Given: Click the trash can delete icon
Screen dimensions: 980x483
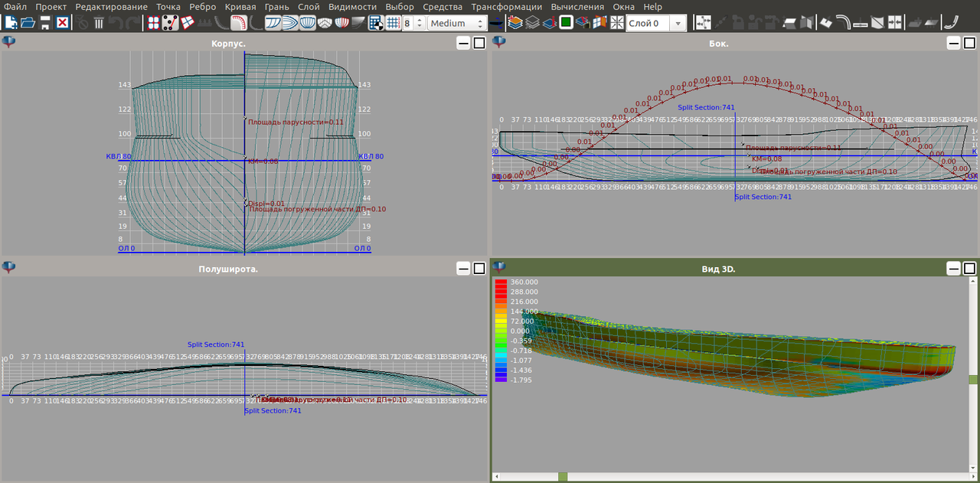Looking at the screenshot, I should click(99, 23).
